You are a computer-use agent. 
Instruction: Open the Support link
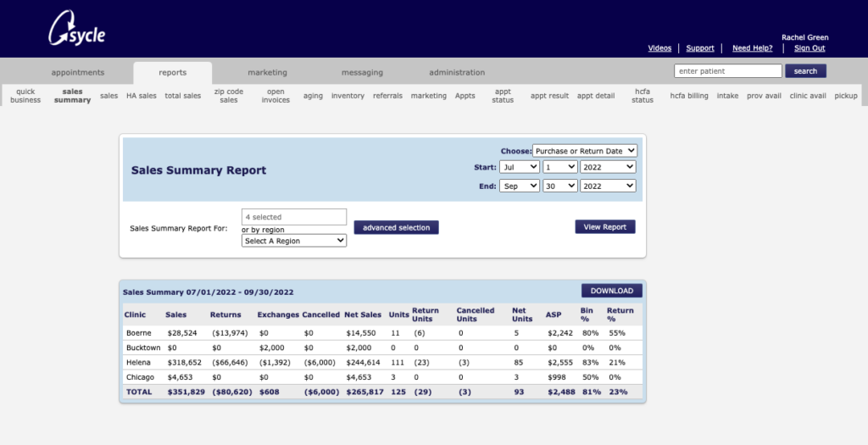pyautogui.click(x=699, y=48)
